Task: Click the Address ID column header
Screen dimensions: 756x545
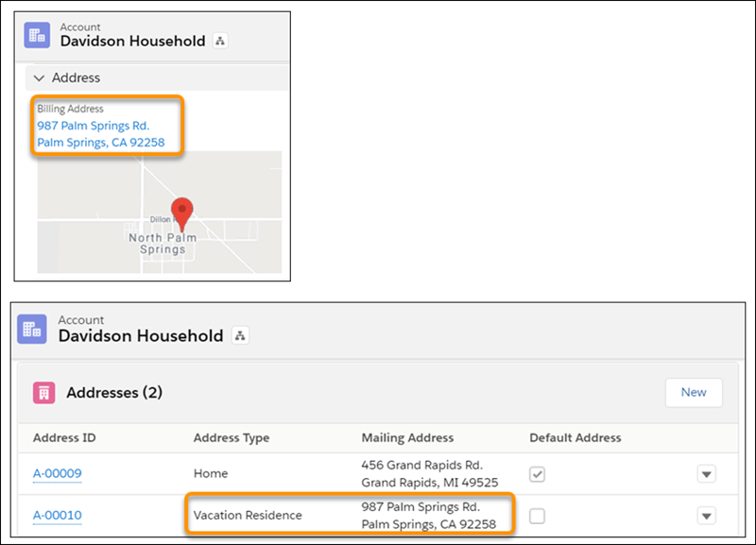Action: pos(64,437)
